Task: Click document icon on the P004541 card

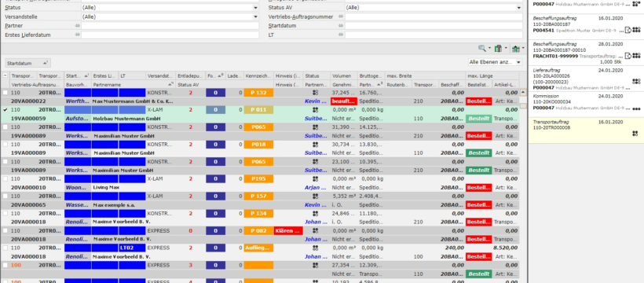Action: [628, 30]
